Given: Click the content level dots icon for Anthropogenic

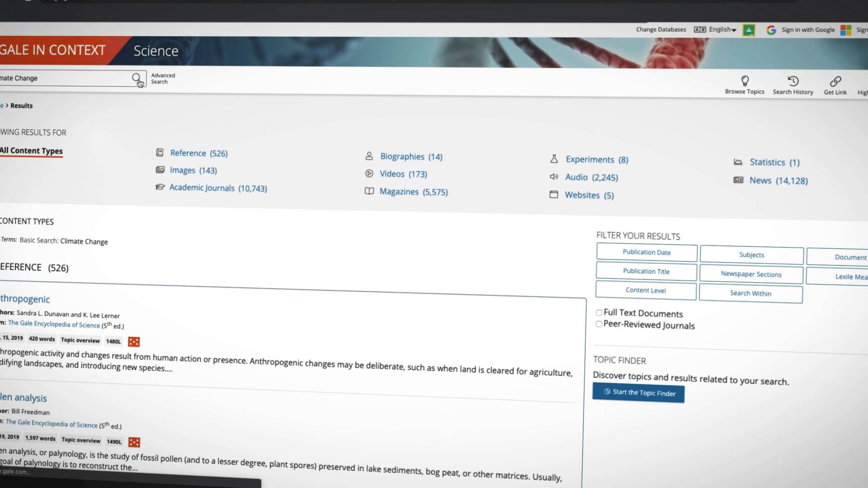Looking at the screenshot, I should click(134, 342).
